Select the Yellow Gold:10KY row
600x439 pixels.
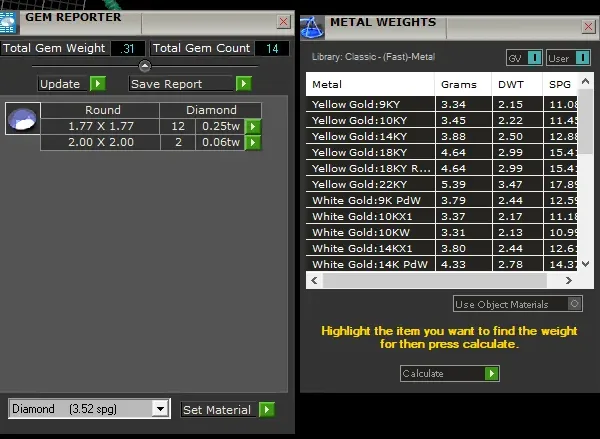[441, 120]
